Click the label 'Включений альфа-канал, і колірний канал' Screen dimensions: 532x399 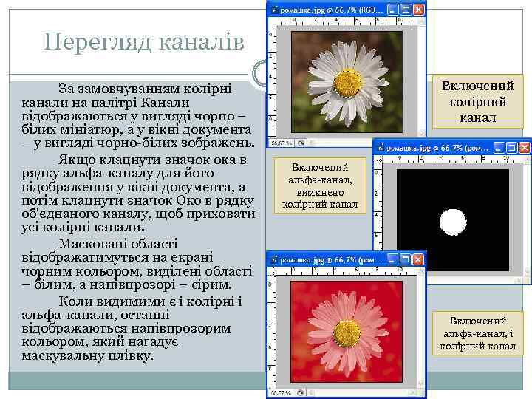[x=478, y=333]
